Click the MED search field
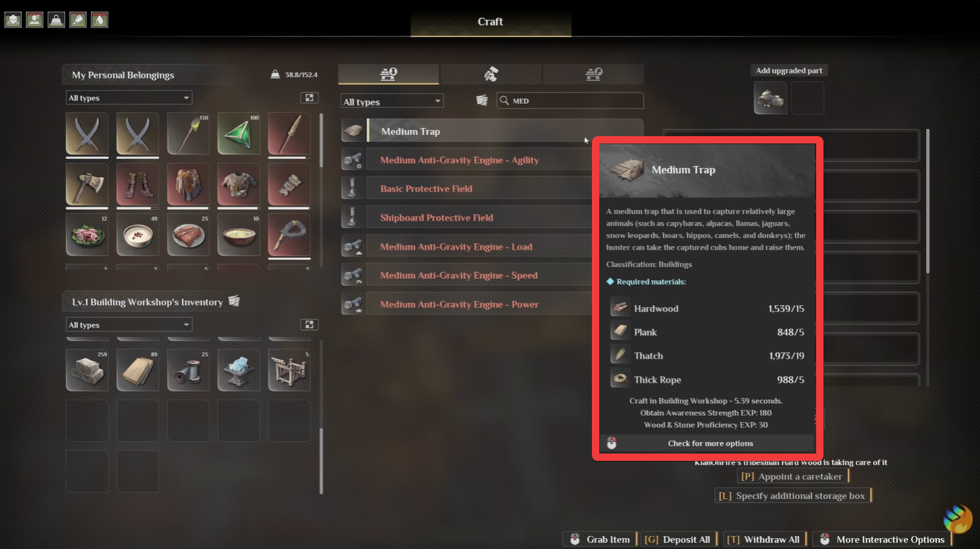The height and width of the screenshot is (549, 980). coord(570,100)
